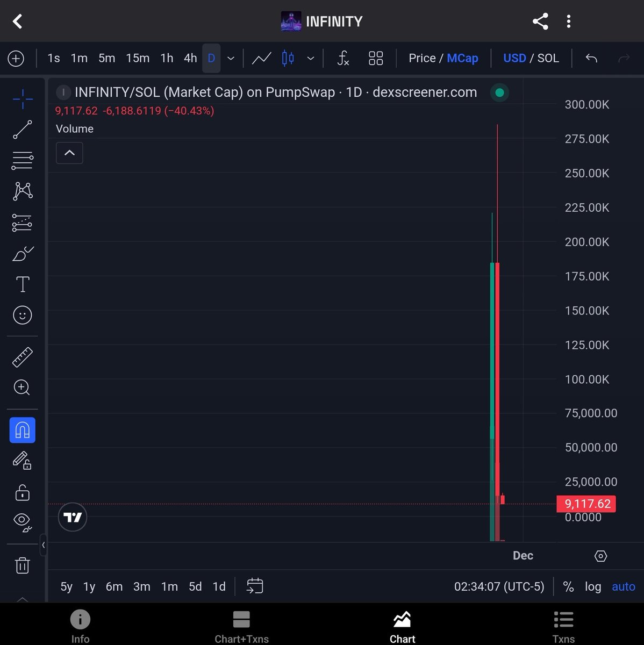This screenshot has width=644, height=645.
Task: Set the 4h timeframe
Action: (x=190, y=58)
